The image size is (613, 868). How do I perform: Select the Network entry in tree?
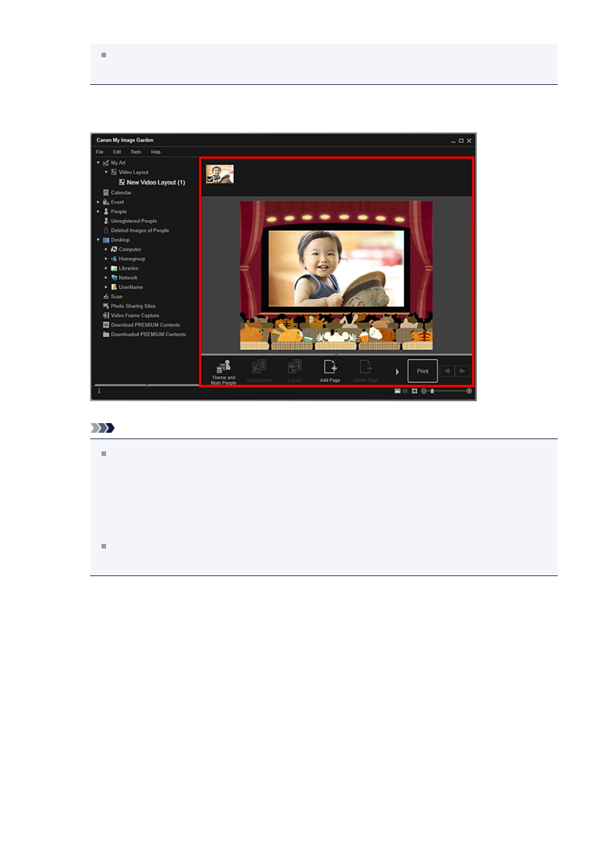[128, 278]
